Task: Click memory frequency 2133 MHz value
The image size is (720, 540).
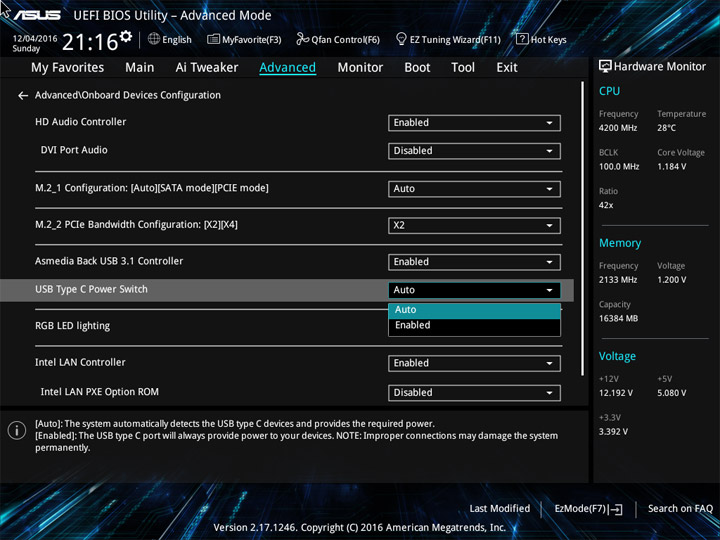Action: (x=618, y=280)
